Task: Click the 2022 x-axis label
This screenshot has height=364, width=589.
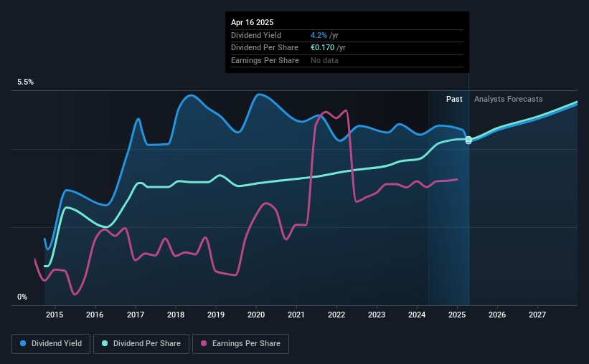Action: (336, 315)
